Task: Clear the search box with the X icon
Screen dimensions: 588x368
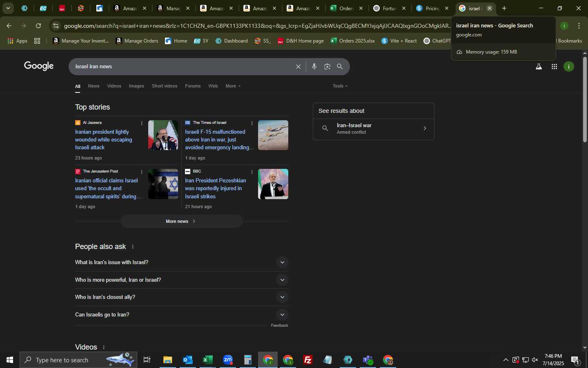Action: (298, 67)
